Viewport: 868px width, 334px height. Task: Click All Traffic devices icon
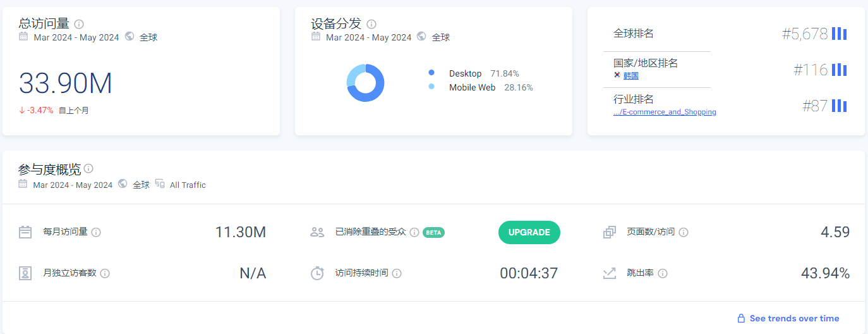coord(160,184)
